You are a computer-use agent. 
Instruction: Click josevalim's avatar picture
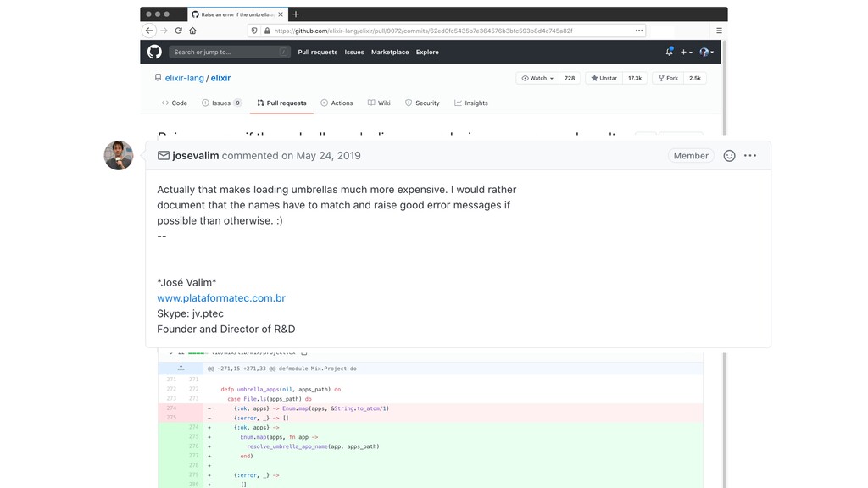point(119,156)
